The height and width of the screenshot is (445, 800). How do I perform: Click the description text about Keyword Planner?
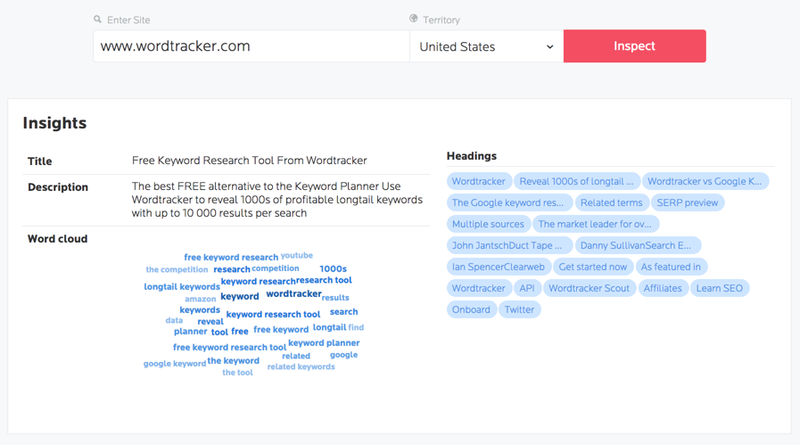point(277,200)
